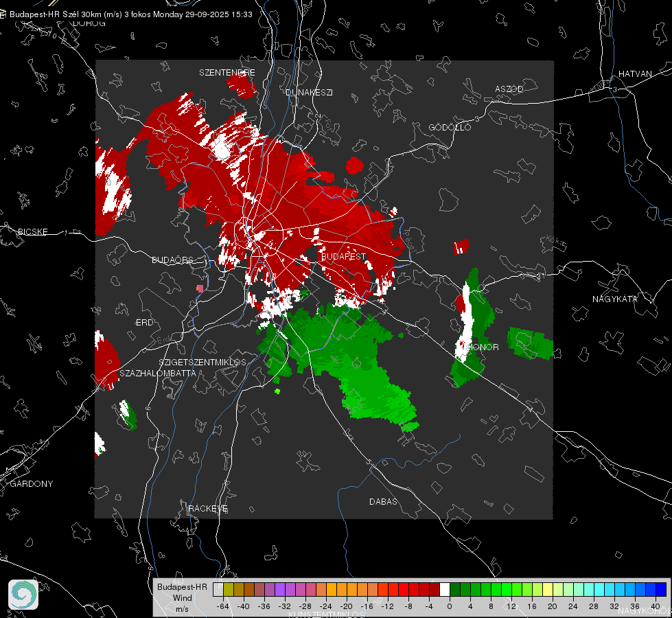672x618 pixels.
Task: Click the -40 value on the legend scale
Action: 243,606
